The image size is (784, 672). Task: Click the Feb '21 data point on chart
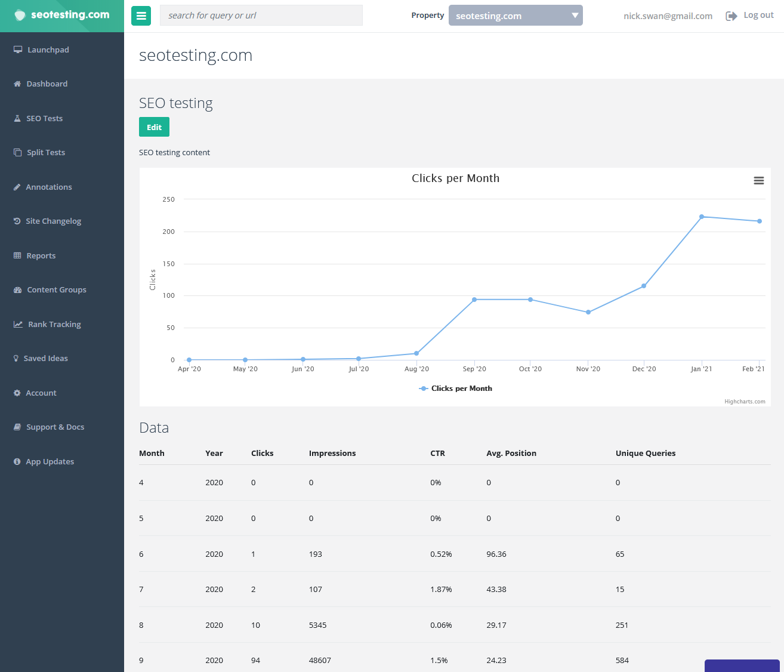pyautogui.click(x=760, y=221)
